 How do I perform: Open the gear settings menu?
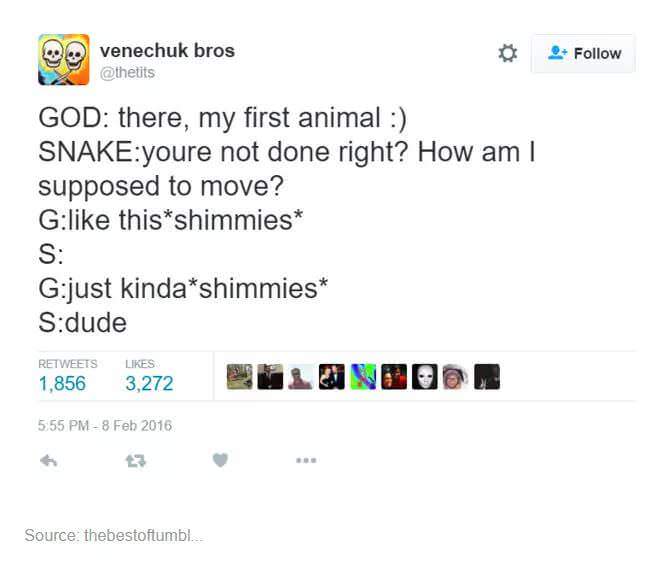[508, 53]
